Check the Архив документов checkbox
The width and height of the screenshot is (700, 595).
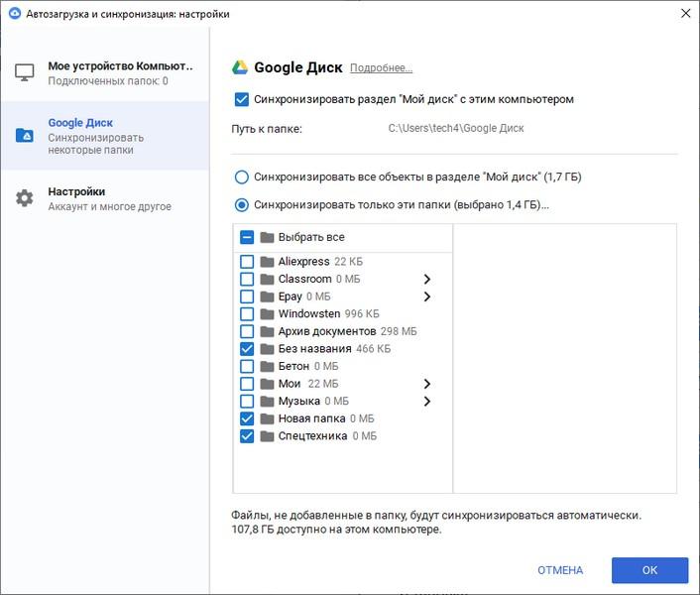pyautogui.click(x=247, y=331)
